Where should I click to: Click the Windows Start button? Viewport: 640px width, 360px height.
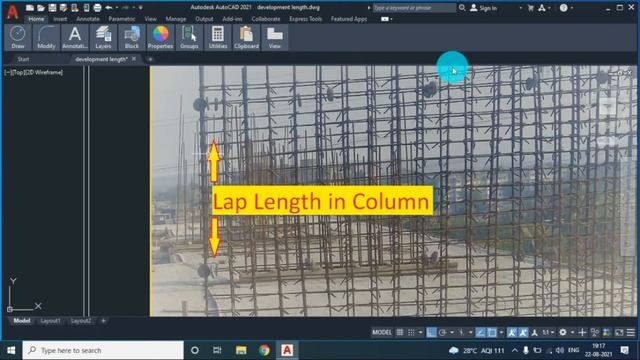coord(11,350)
